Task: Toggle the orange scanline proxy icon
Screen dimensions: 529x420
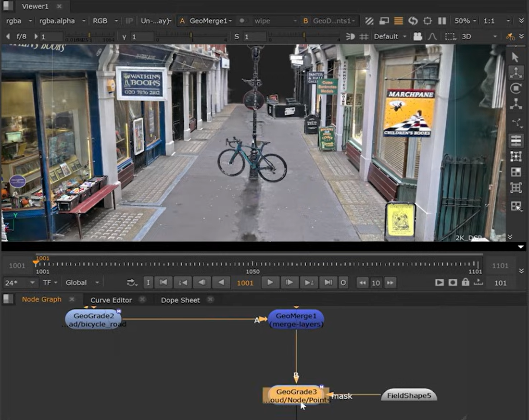Action: coord(398,21)
